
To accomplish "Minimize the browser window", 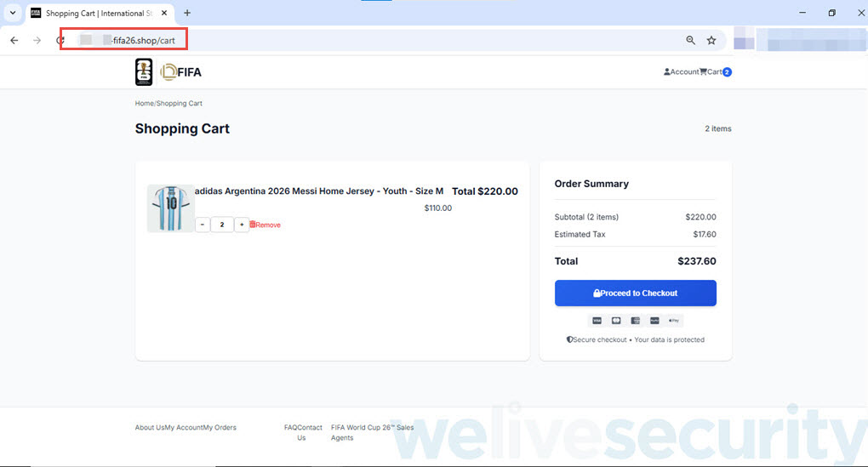I will [x=802, y=13].
